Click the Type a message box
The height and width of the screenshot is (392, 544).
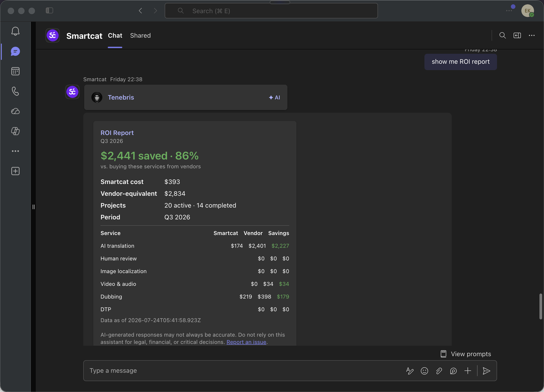244,371
